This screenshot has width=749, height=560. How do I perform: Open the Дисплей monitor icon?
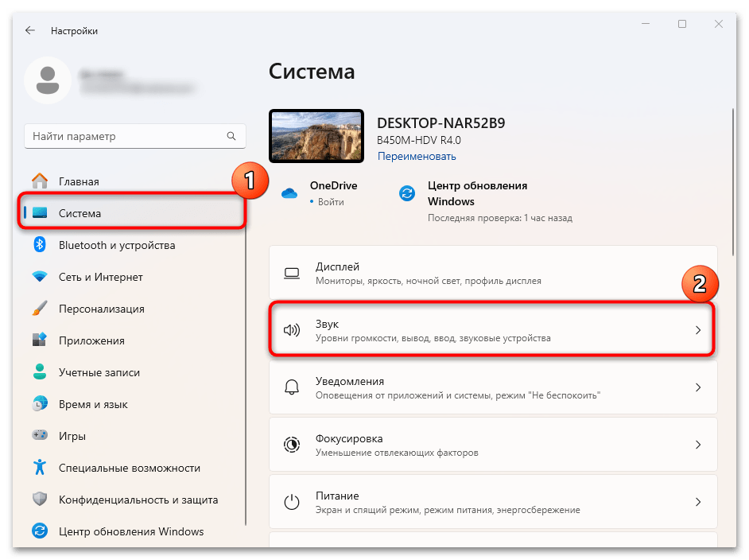[x=291, y=272]
